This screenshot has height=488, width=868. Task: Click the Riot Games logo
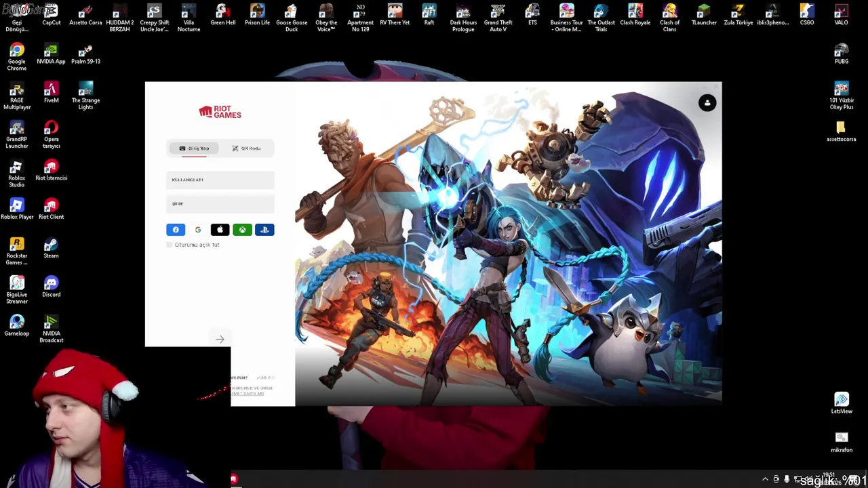[x=220, y=112]
